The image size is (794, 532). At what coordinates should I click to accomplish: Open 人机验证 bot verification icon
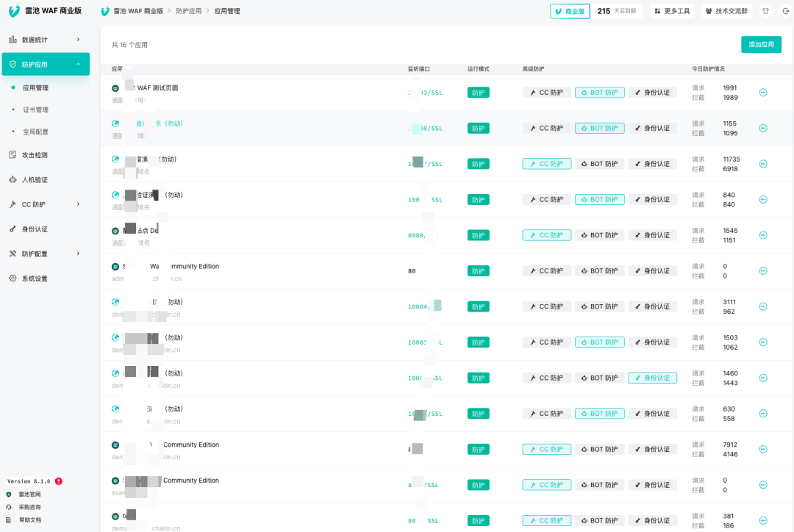pyautogui.click(x=12, y=180)
